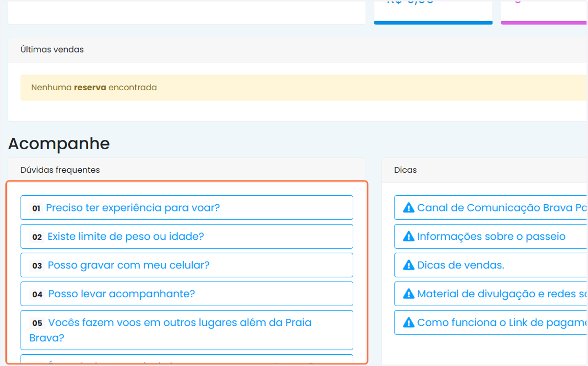Expand question 'Existe limite de peso ou idade?'
This screenshot has width=588, height=366.
click(x=187, y=236)
